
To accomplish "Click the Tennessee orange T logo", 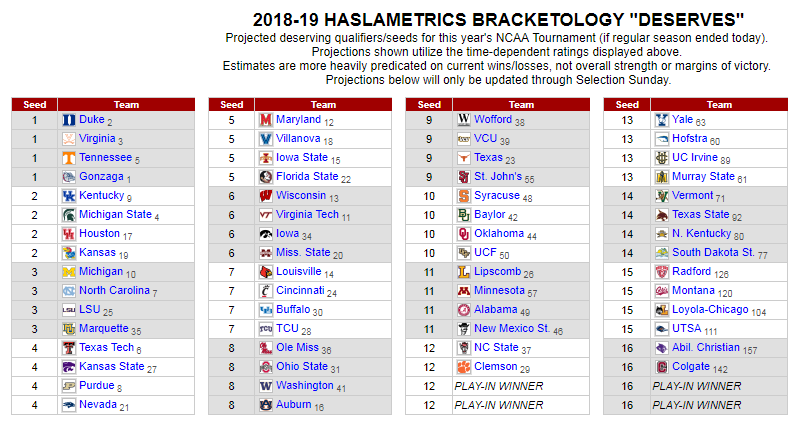I will click(x=68, y=158).
